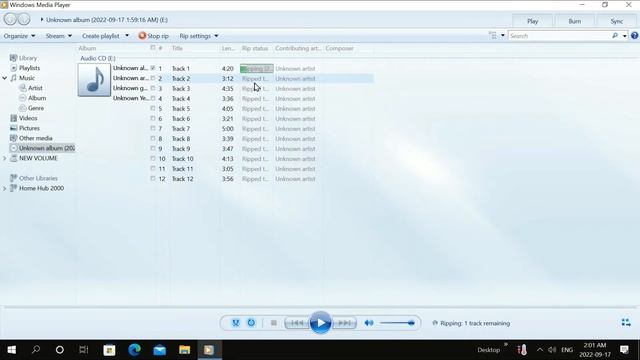Expand the NEW VOLUME node
640x360 pixels.
point(4,158)
